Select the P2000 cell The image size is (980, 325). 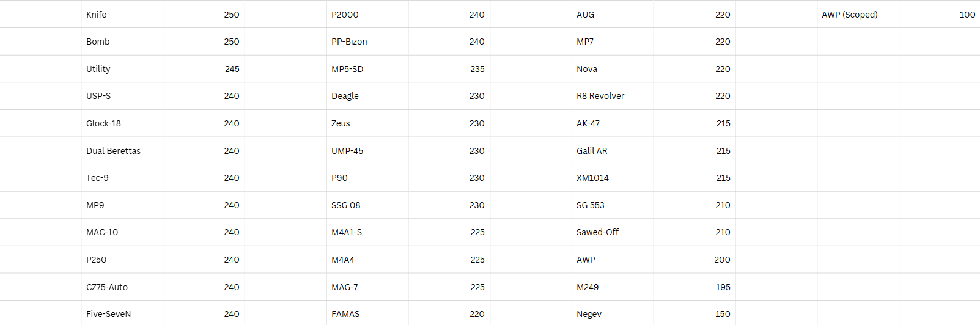[367, 15]
